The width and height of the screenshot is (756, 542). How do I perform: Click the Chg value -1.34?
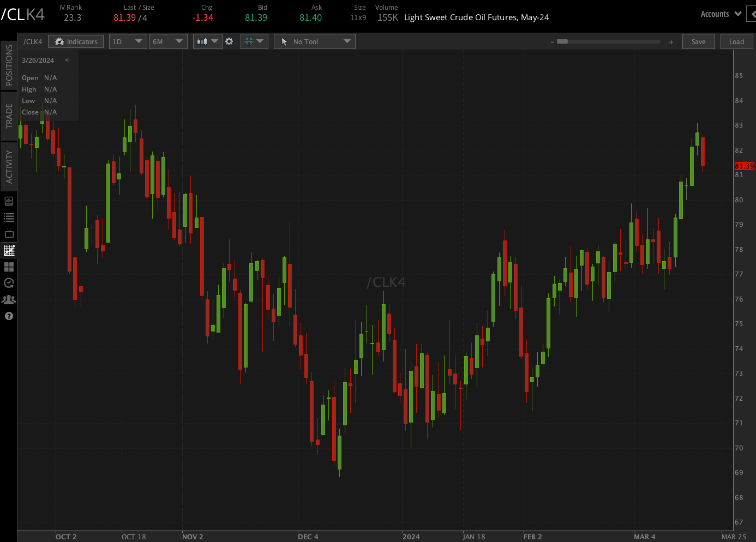tap(203, 17)
